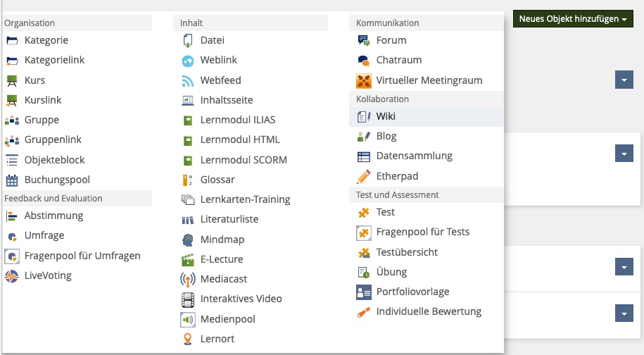Click the Wiki icon in Kollaboration
The height and width of the screenshot is (355, 644).
pos(364,116)
